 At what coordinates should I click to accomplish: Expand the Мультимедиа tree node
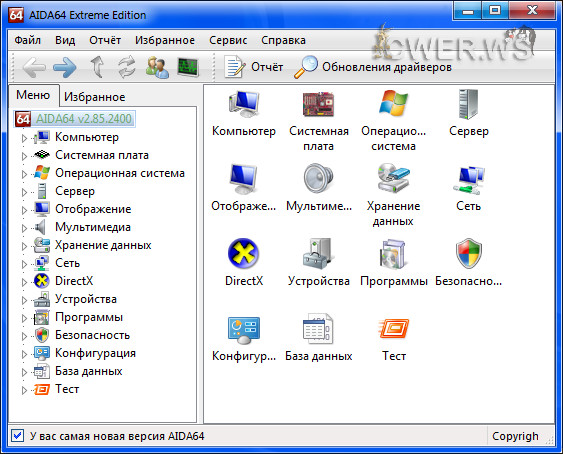coord(24,228)
